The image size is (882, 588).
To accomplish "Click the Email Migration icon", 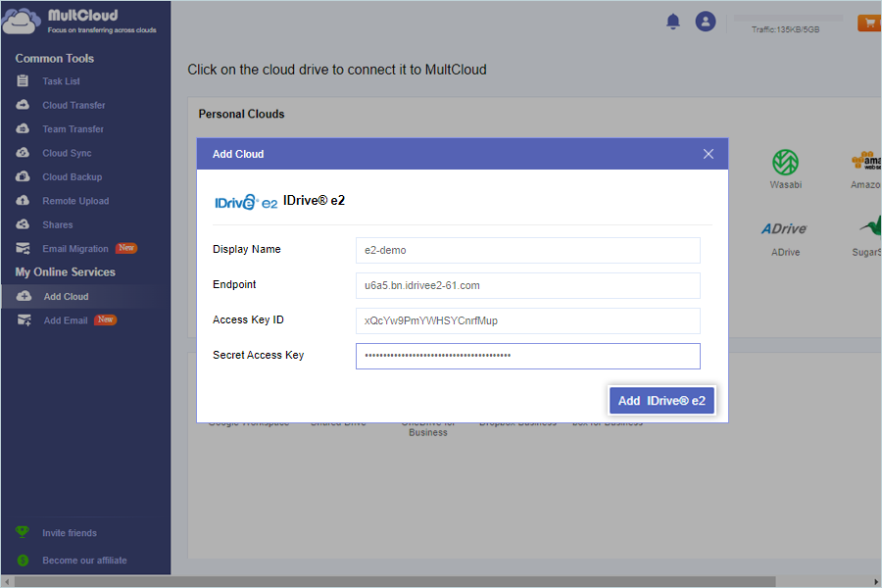I will [23, 248].
